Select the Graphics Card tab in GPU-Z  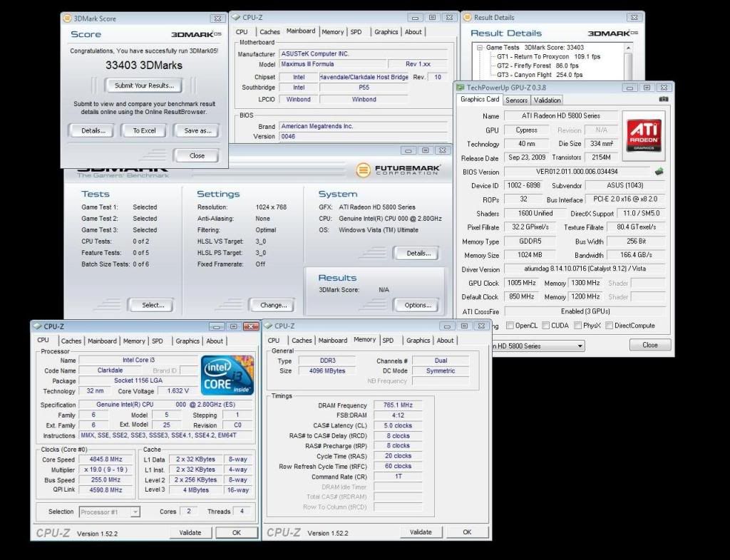pyautogui.click(x=480, y=99)
